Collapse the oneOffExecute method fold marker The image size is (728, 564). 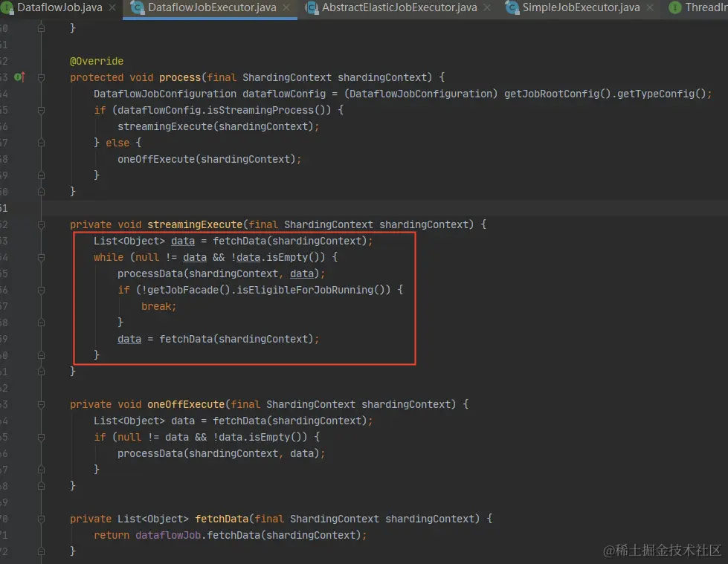click(x=41, y=404)
